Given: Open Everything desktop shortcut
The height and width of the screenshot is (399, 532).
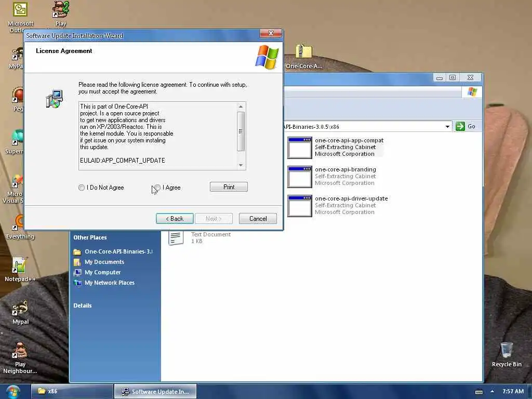Looking at the screenshot, I should pyautogui.click(x=20, y=228).
